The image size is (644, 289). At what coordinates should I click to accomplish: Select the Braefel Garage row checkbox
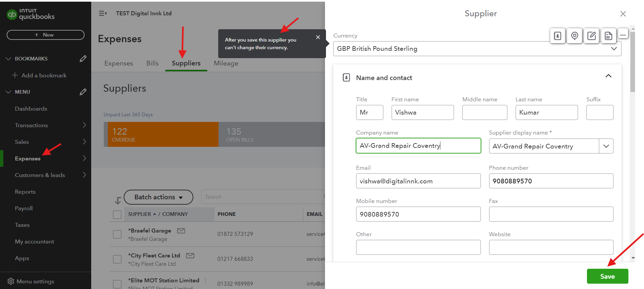pos(117,234)
